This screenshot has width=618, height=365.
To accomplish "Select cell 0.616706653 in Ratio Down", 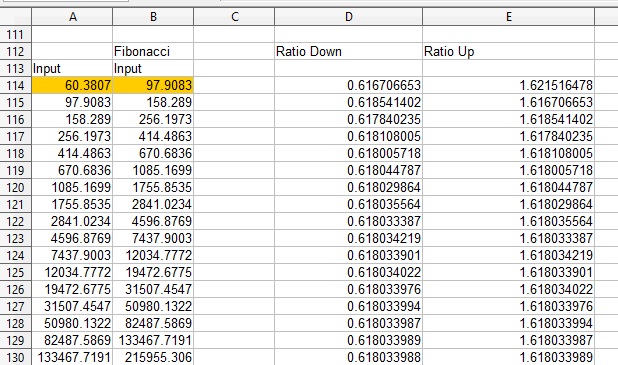I will coord(348,85).
